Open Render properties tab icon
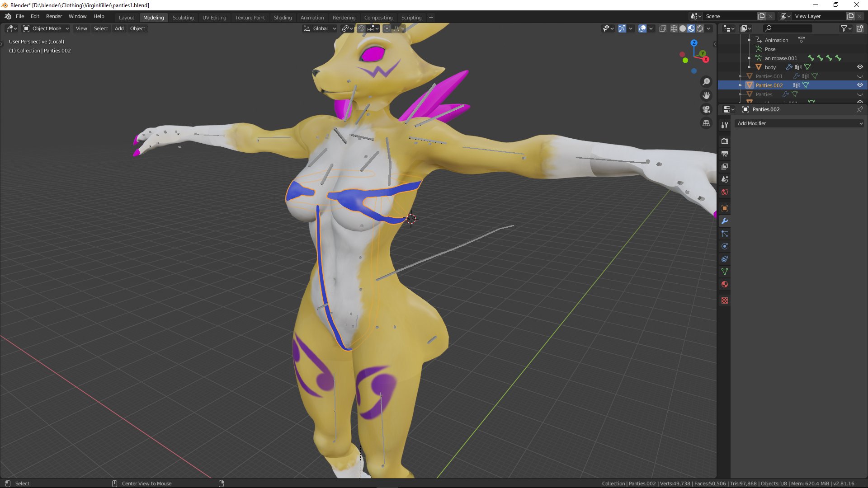The width and height of the screenshot is (868, 488). coord(725,141)
